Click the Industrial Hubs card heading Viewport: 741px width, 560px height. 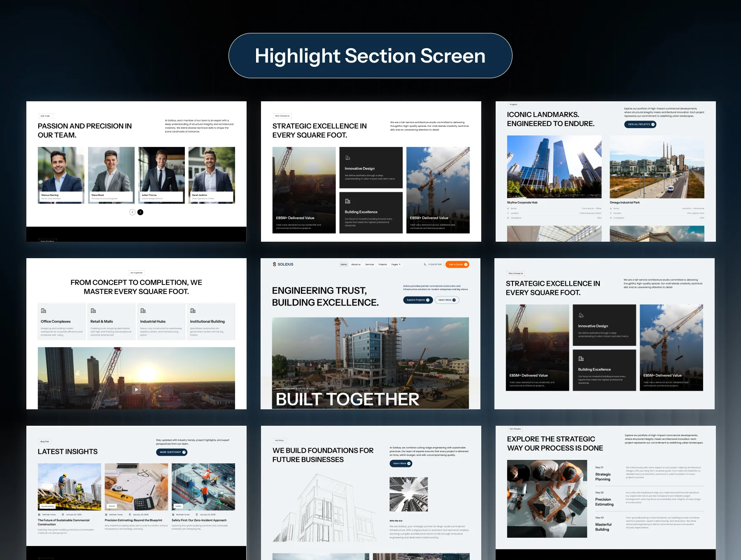153,322
